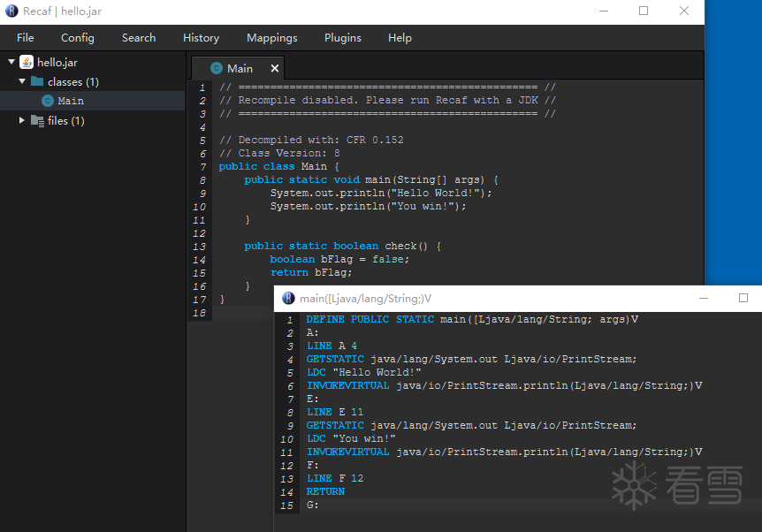Image resolution: width=762 pixels, height=532 pixels.
Task: Click the 'LINE E 11' instruction
Action: click(x=335, y=412)
